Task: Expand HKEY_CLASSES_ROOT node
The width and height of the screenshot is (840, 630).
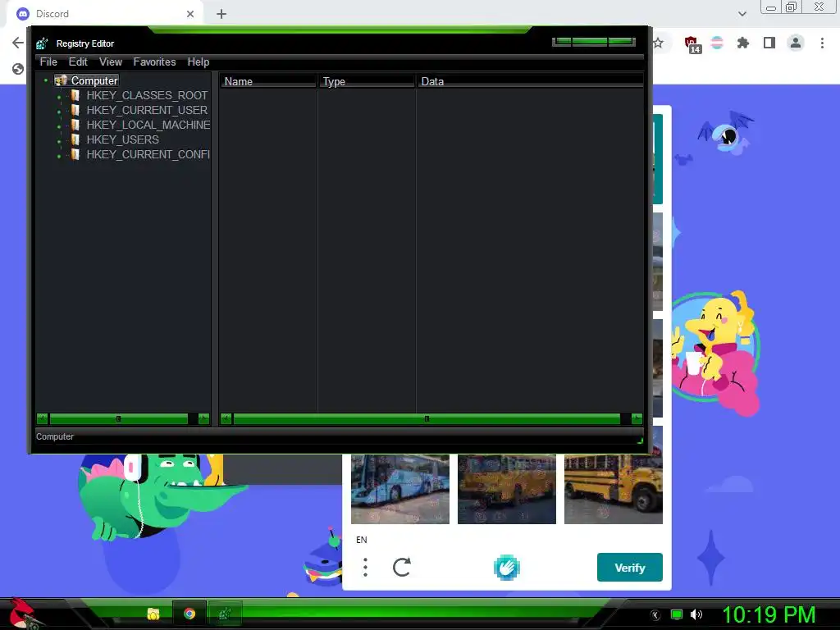Action: click(59, 97)
